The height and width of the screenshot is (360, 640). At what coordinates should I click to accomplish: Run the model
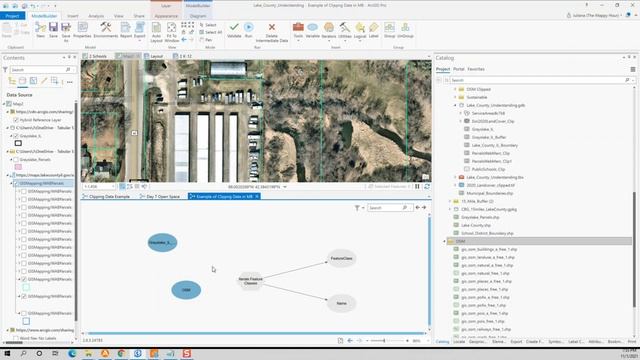click(249, 30)
